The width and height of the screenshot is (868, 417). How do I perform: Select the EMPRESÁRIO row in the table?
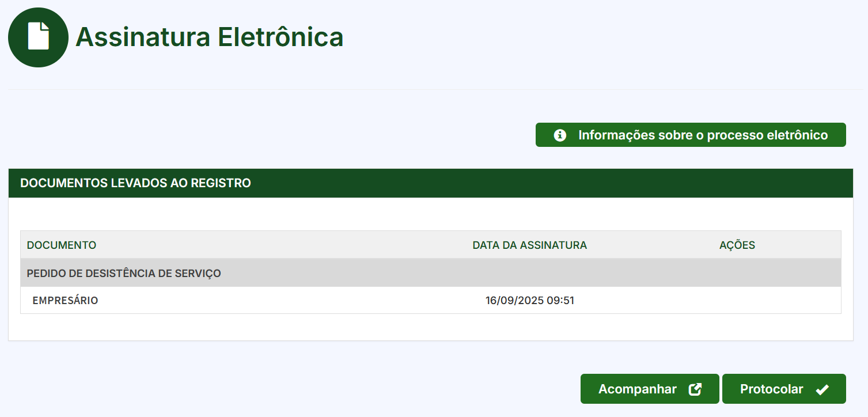tap(65, 300)
